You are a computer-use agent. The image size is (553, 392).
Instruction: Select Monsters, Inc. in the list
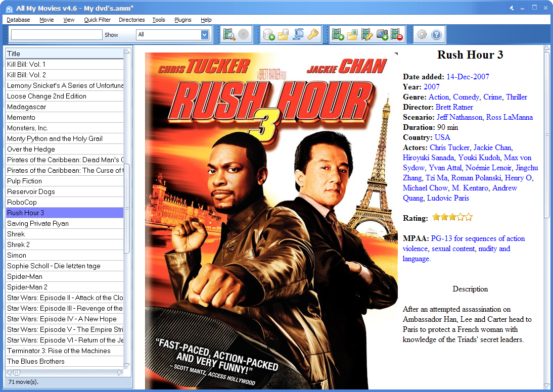tap(65, 128)
